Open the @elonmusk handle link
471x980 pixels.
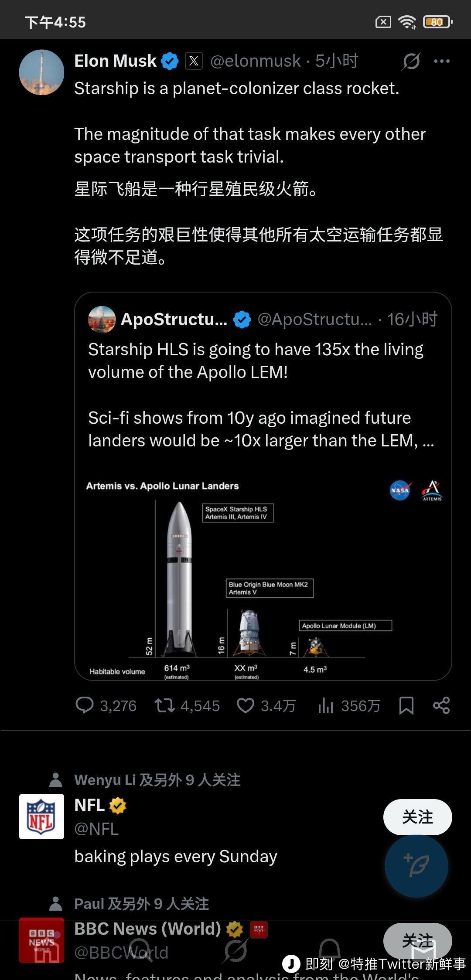coord(255,61)
